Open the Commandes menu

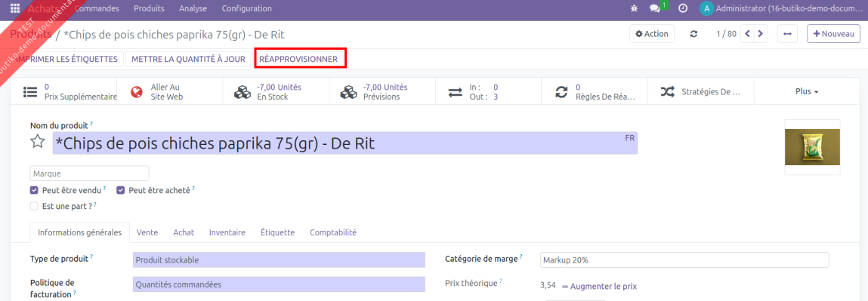(97, 8)
